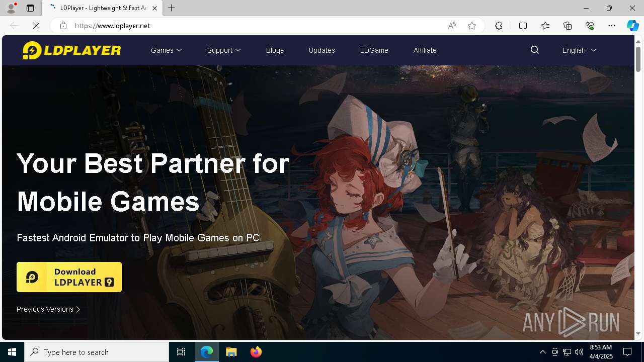Screen dimensions: 644x362
Task: Open the Favorites list
Action: pyautogui.click(x=545, y=26)
